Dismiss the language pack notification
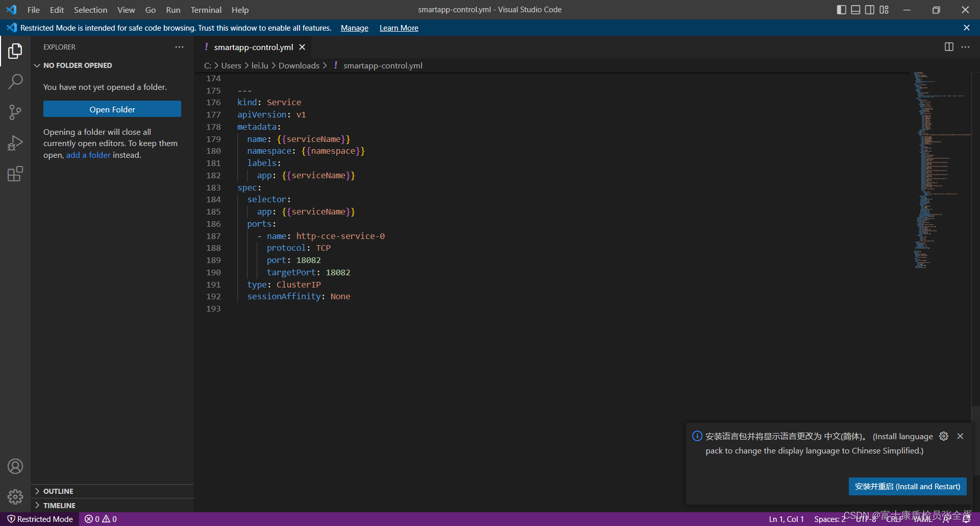This screenshot has width=980, height=526. [x=960, y=436]
